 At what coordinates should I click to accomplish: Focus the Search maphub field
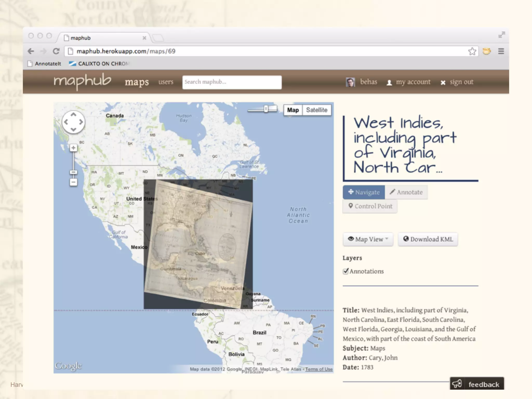point(232,82)
